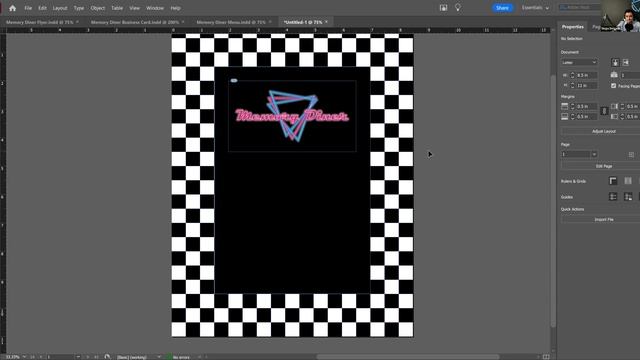Toggle the margins link chain icon
640x360 pixels.
click(604, 111)
